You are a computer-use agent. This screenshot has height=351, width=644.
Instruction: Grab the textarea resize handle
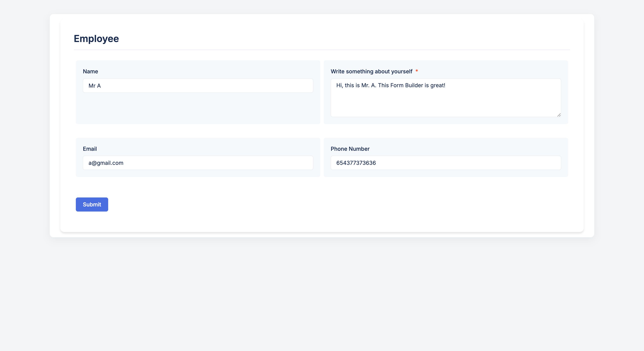click(559, 115)
